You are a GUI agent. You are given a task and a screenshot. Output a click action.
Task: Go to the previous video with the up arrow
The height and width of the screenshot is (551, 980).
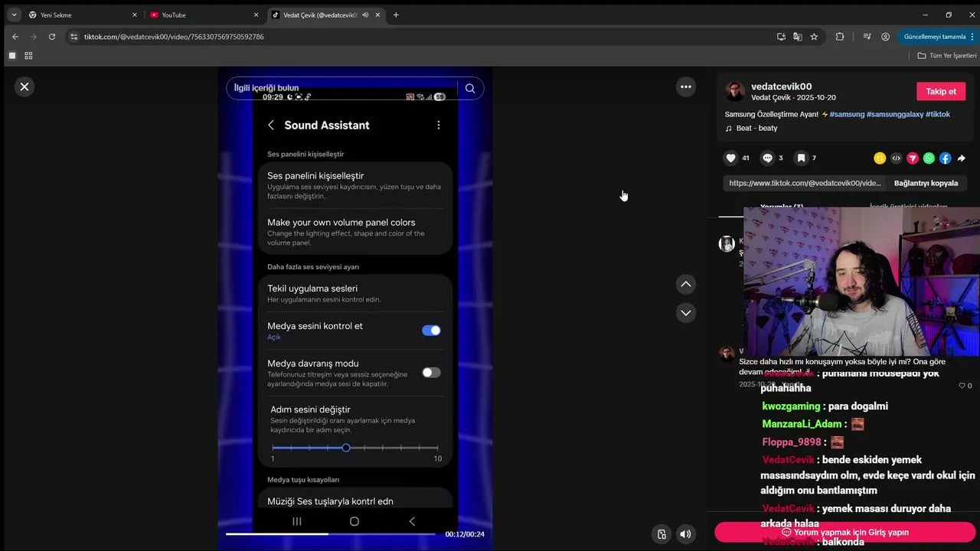[686, 284]
